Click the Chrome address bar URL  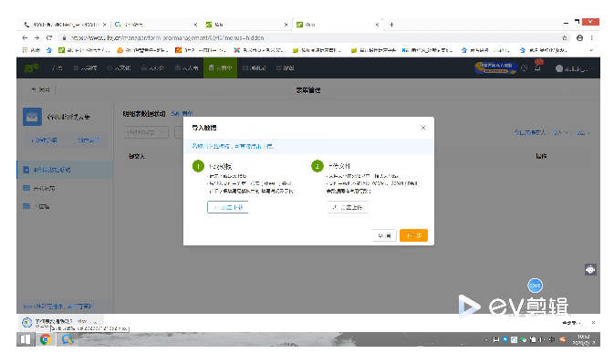click(x=168, y=38)
